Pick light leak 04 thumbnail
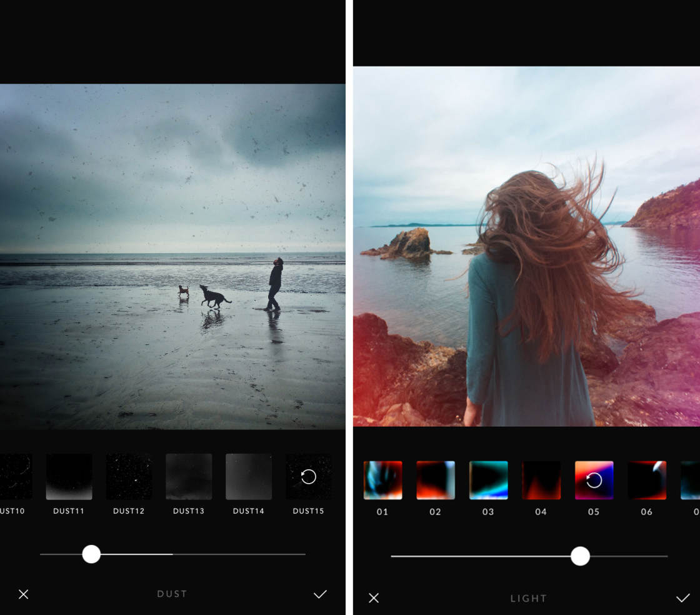The height and width of the screenshot is (615, 700). (541, 480)
